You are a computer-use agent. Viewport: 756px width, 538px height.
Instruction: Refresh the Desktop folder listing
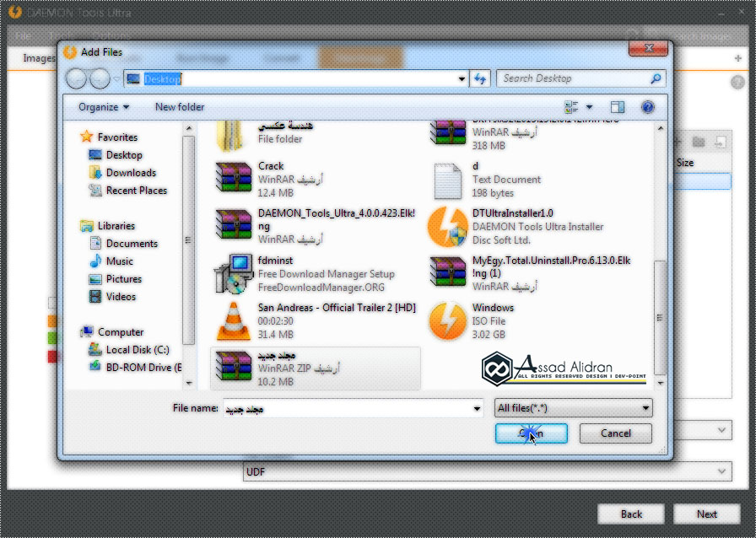(x=480, y=78)
